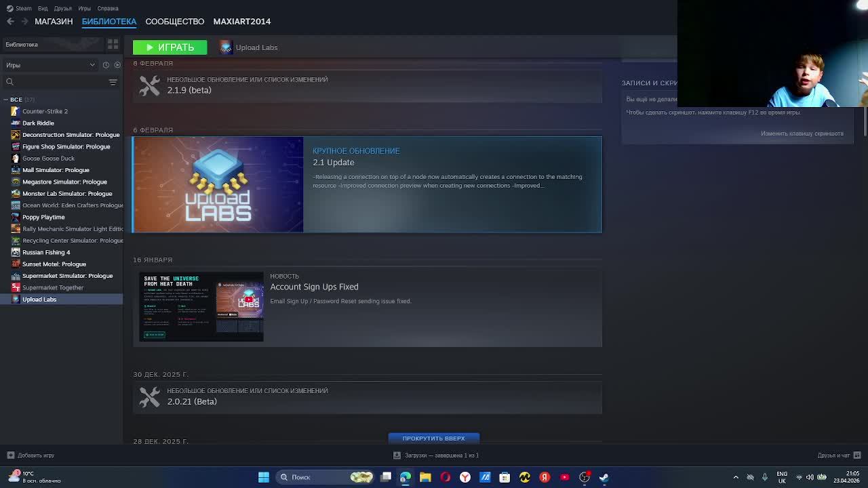
Task: Switch to the МАГАЗИН tab
Action: [54, 22]
